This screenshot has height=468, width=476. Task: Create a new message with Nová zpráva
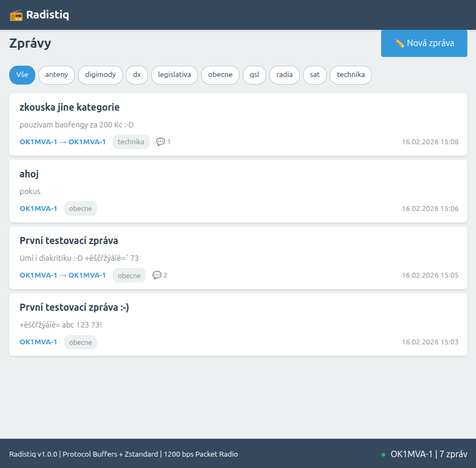pos(424,43)
